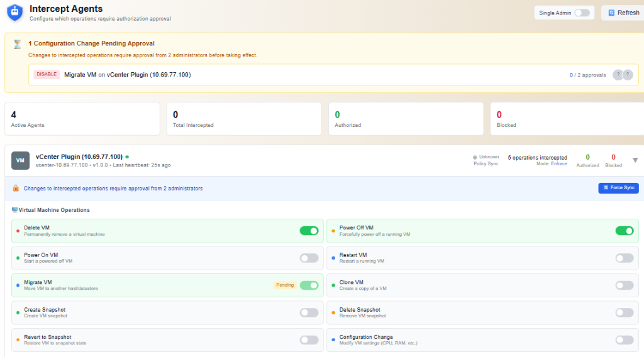The height and width of the screenshot is (357, 644).
Task: Click the second approver avatar placeholder
Action: pos(628,75)
